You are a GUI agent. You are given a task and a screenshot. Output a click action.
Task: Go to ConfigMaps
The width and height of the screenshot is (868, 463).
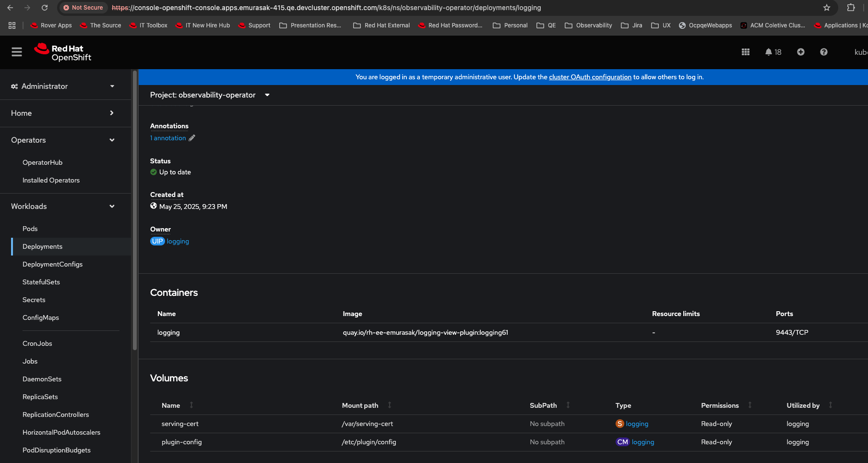coord(41,317)
